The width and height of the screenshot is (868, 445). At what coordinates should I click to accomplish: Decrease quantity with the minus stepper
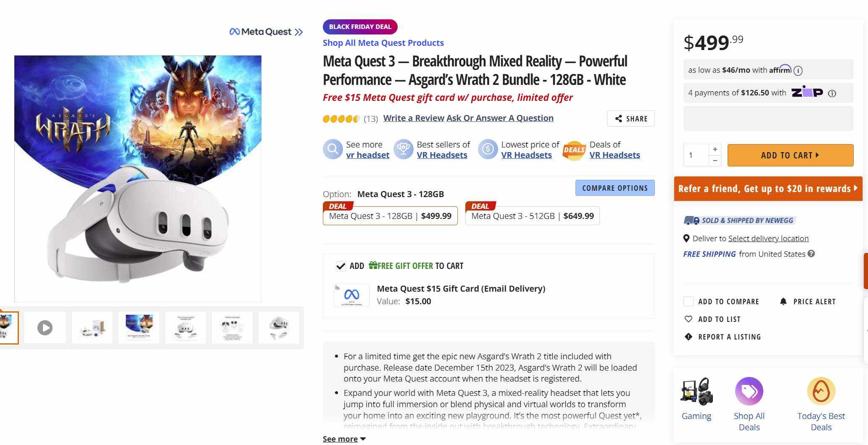[x=715, y=161]
